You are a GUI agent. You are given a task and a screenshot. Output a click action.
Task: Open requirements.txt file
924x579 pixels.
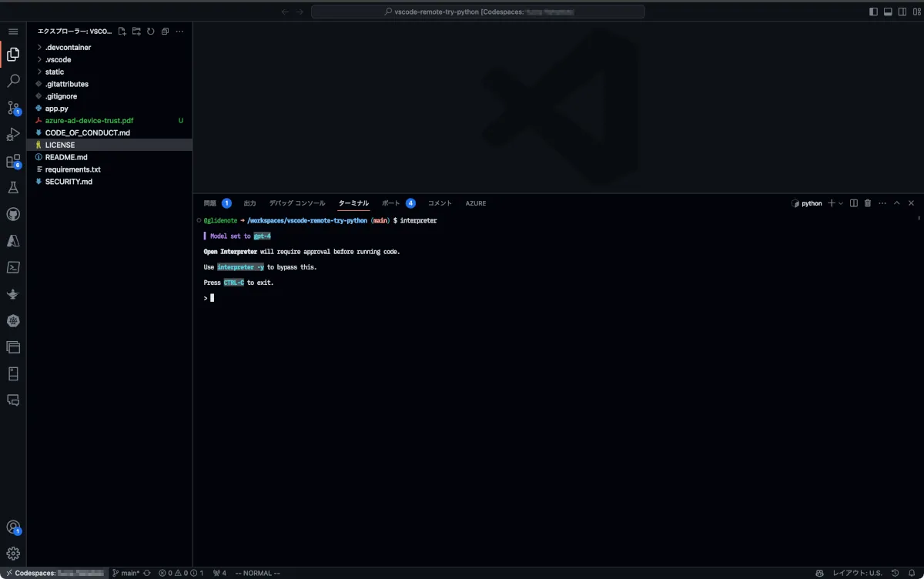point(109,169)
